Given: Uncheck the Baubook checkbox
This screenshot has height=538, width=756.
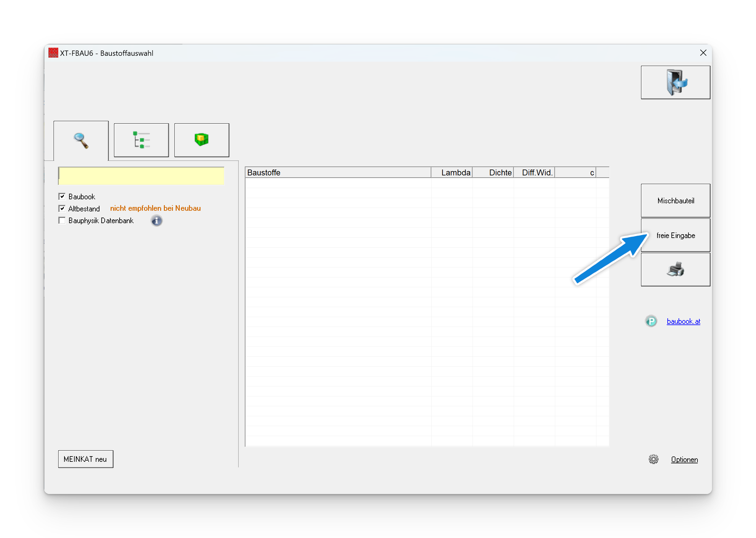Looking at the screenshot, I should pos(62,196).
